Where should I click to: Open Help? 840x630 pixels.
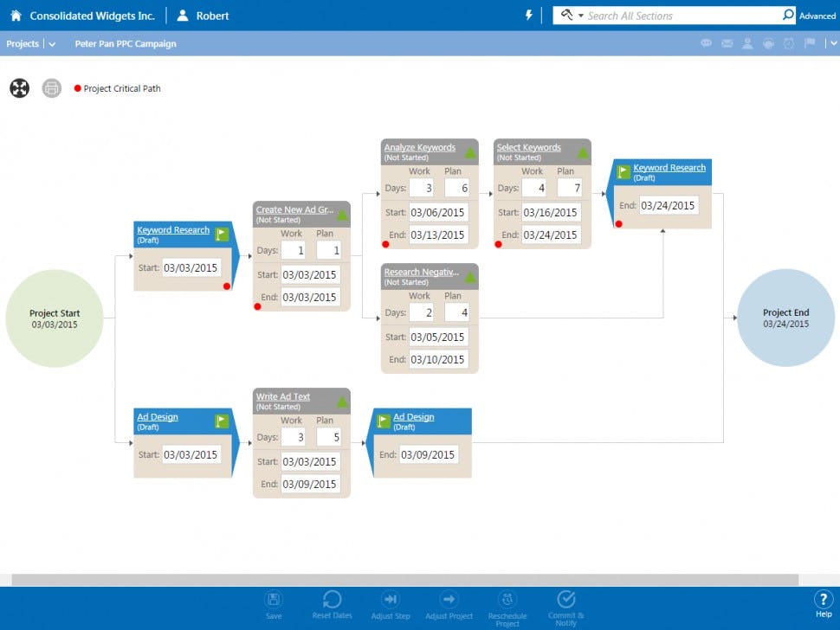[x=824, y=604]
